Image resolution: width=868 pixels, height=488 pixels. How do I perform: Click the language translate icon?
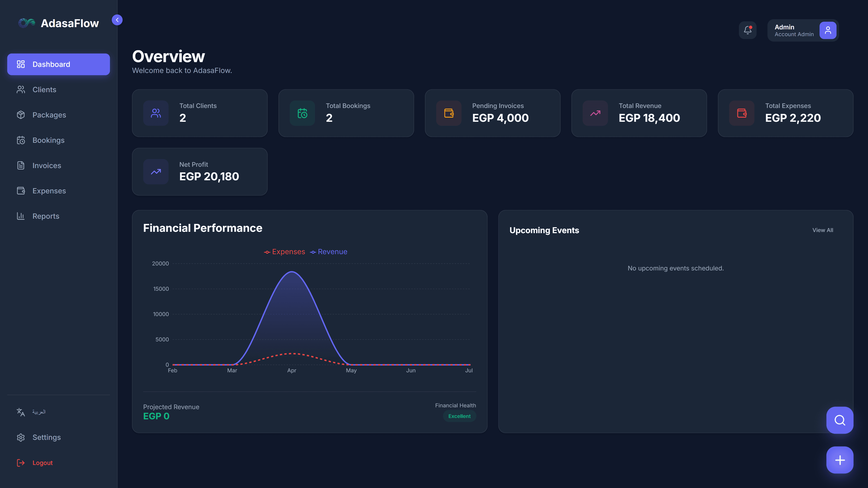tap(21, 412)
